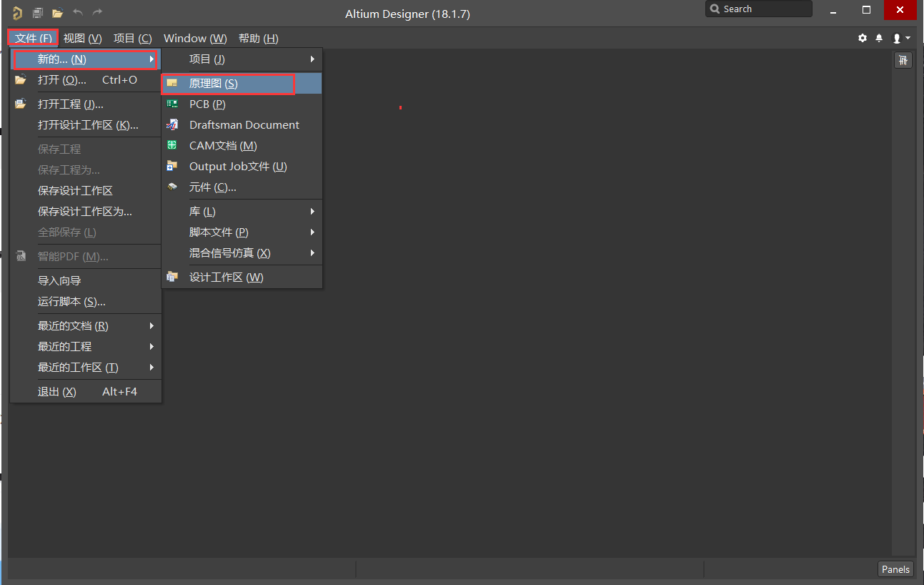This screenshot has height=585, width=924.
Task: Click the undo arrow icon
Action: tap(78, 12)
